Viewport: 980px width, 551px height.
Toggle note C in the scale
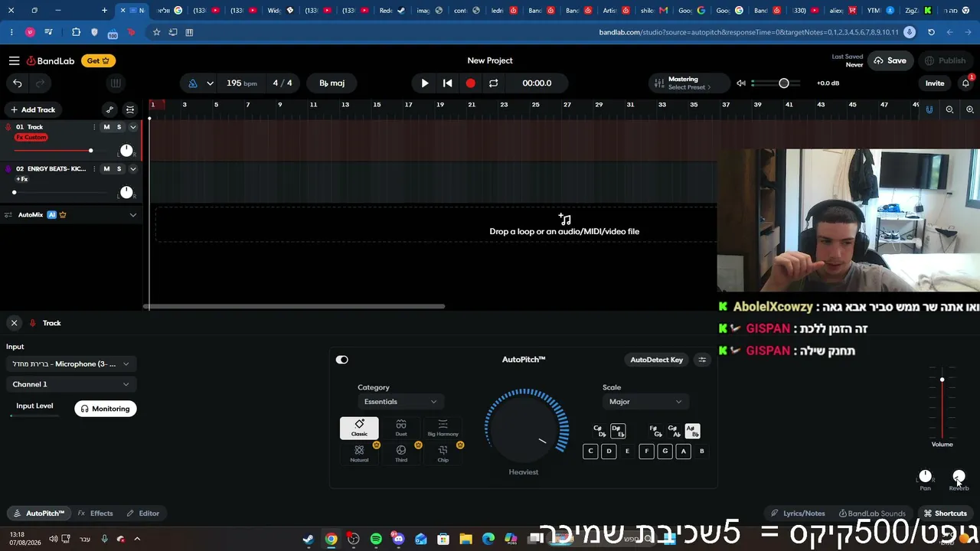590,452
